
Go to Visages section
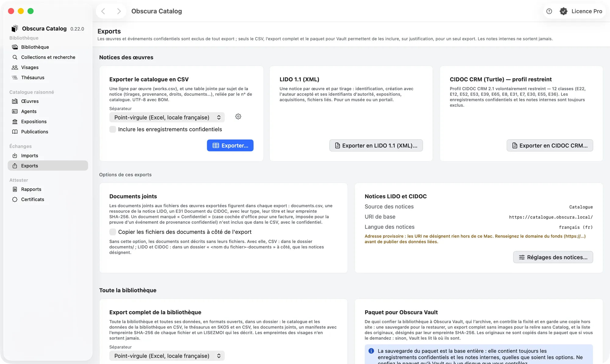point(48,67)
